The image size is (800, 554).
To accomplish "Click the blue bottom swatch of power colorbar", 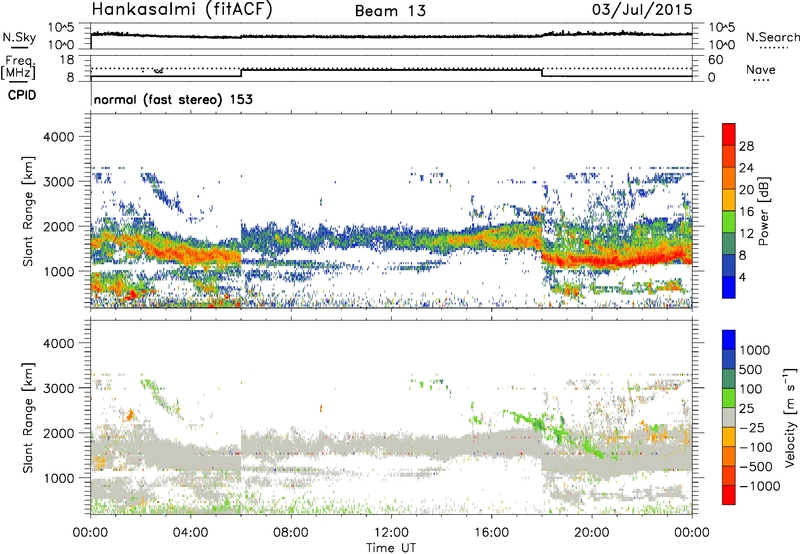I will pyautogui.click(x=729, y=287).
